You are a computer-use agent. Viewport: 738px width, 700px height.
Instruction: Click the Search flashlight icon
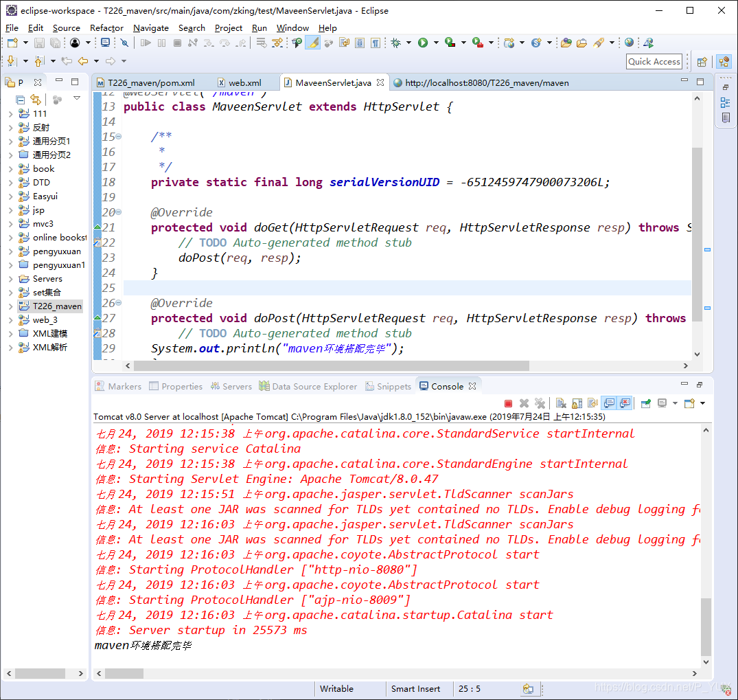tap(598, 43)
